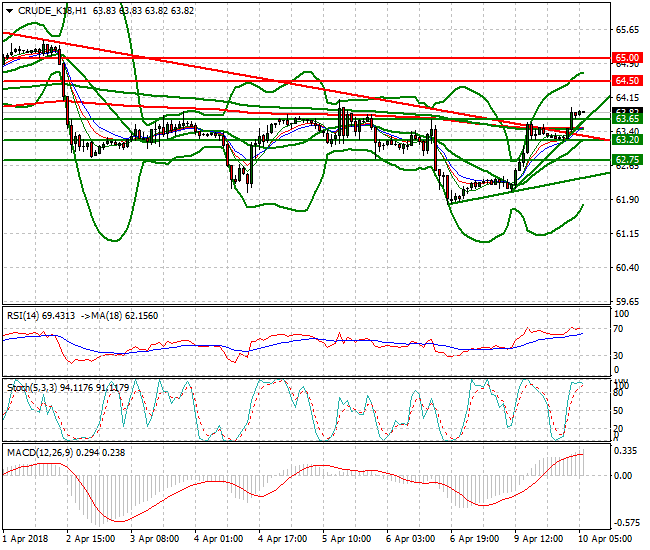The image size is (650, 550).
Task: Click the 3 Apr 08:00 time label
Action: click(155, 539)
